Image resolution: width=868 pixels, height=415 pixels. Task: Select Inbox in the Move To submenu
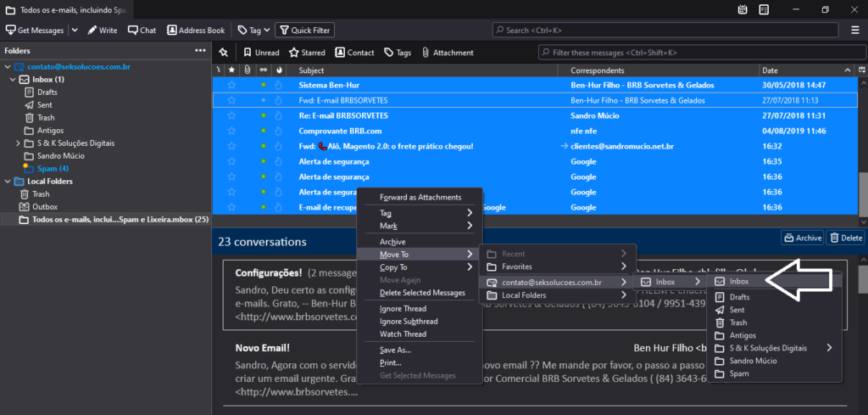(738, 281)
